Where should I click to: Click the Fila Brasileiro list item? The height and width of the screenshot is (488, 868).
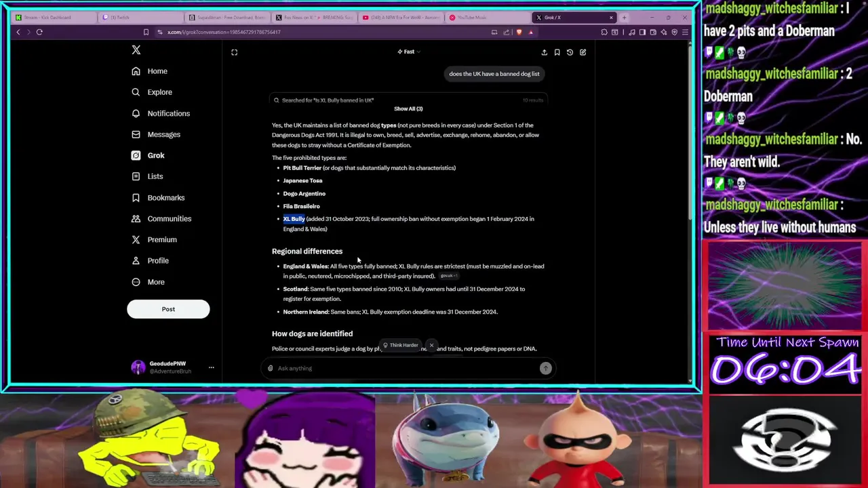[x=301, y=206]
